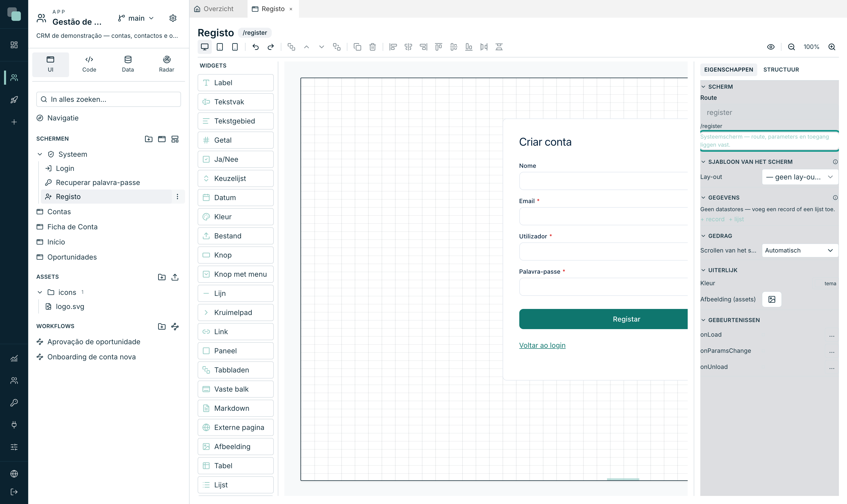Switch to desktop viewport preview
Viewport: 847px width, 504px height.
[x=204, y=47]
